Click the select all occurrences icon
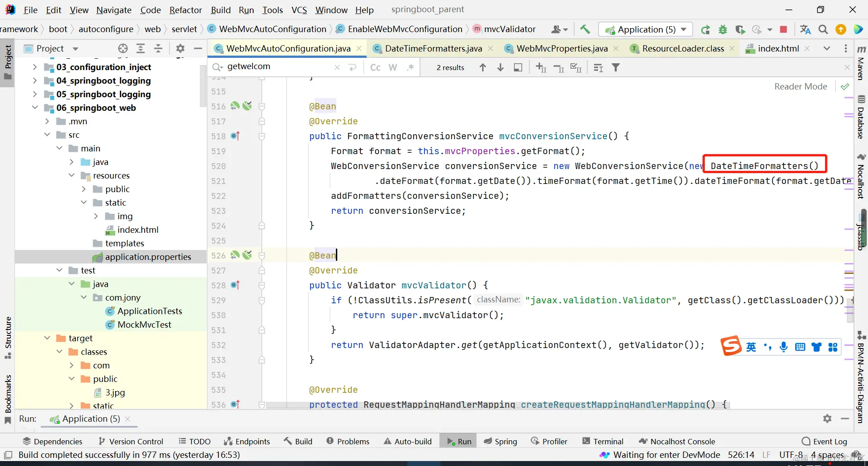Screen dimensions: 868x466 tap(576, 68)
